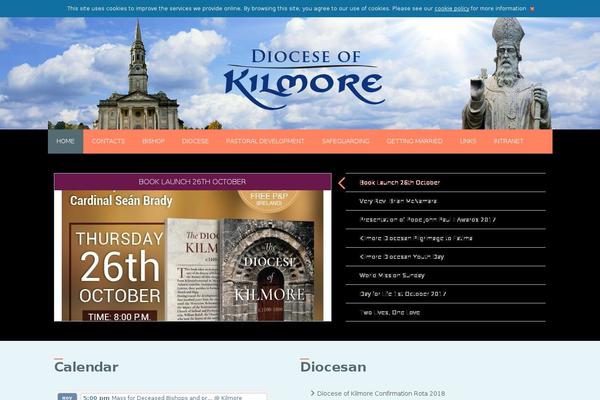Viewport: 600px width, 400px height.
Task: Click the slider arrow beside Book Launch item
Action: click(x=342, y=183)
